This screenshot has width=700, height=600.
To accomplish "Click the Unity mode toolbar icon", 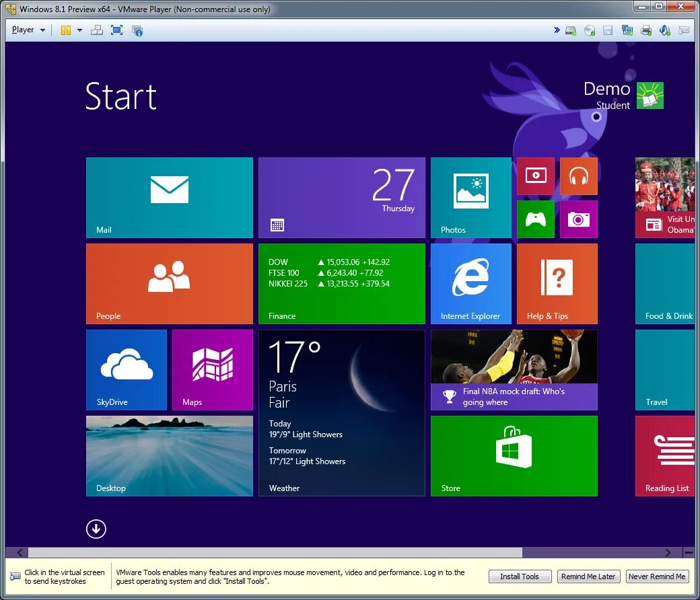I will [137, 30].
